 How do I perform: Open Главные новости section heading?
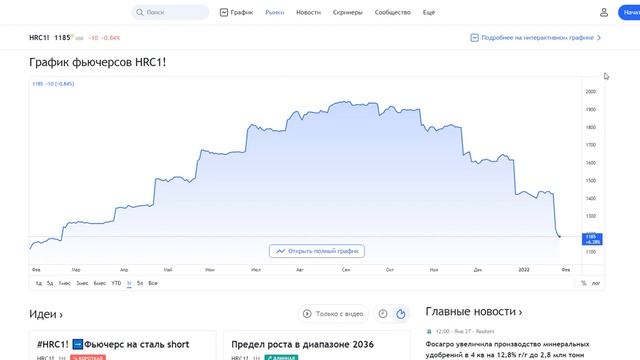pos(474,311)
